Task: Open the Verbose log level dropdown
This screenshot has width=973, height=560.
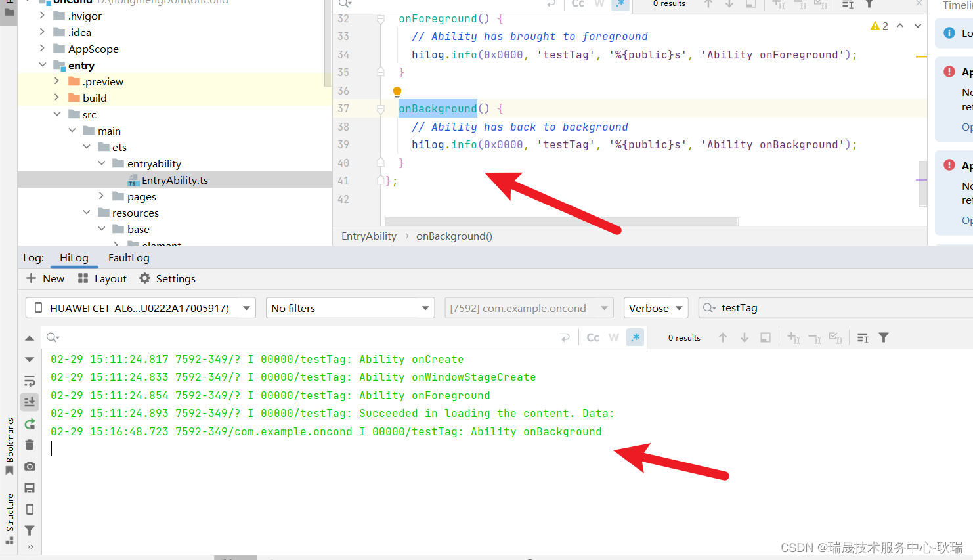Action: click(x=655, y=308)
